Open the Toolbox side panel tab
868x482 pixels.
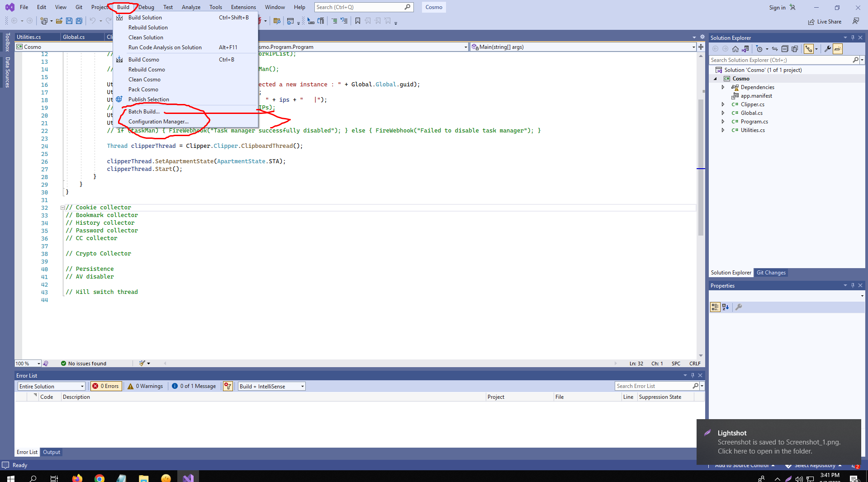coord(7,42)
